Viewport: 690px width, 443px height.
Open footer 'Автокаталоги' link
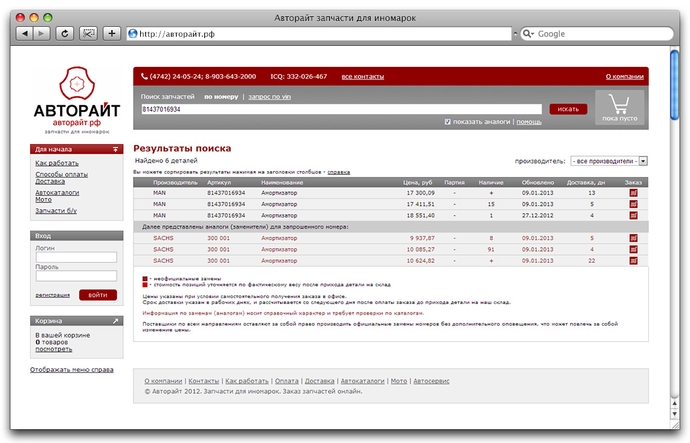[363, 381]
